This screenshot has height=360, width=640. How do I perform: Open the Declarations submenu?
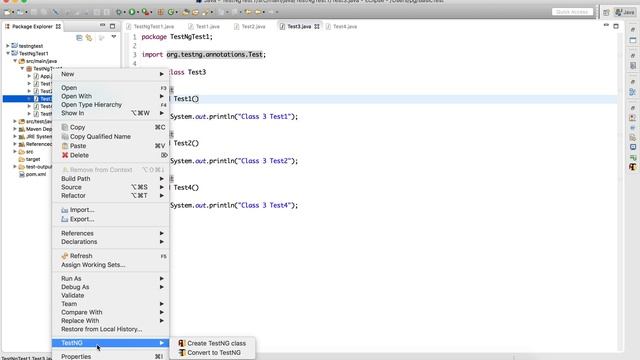(111, 242)
